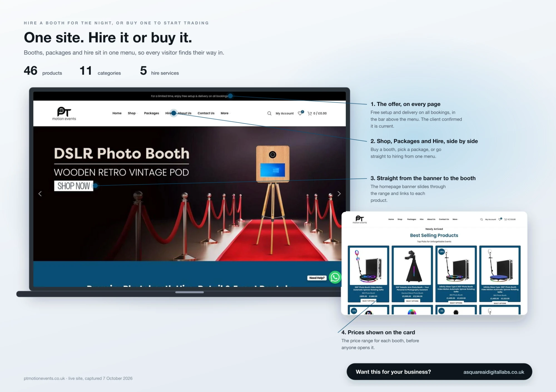Click the wooden DSLR photo booth banner image

tap(273, 200)
